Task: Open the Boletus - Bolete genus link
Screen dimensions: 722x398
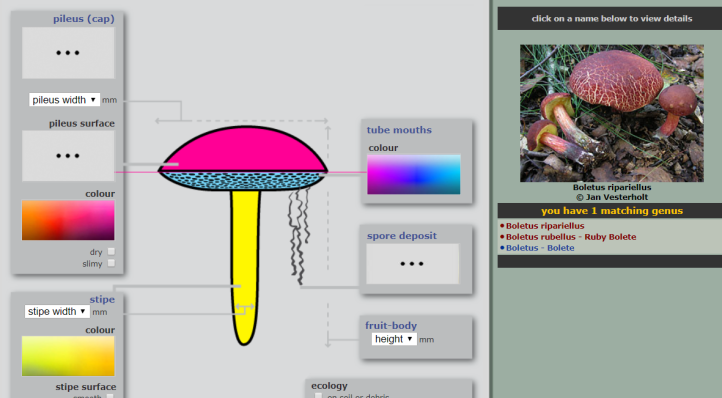Action: [x=540, y=248]
